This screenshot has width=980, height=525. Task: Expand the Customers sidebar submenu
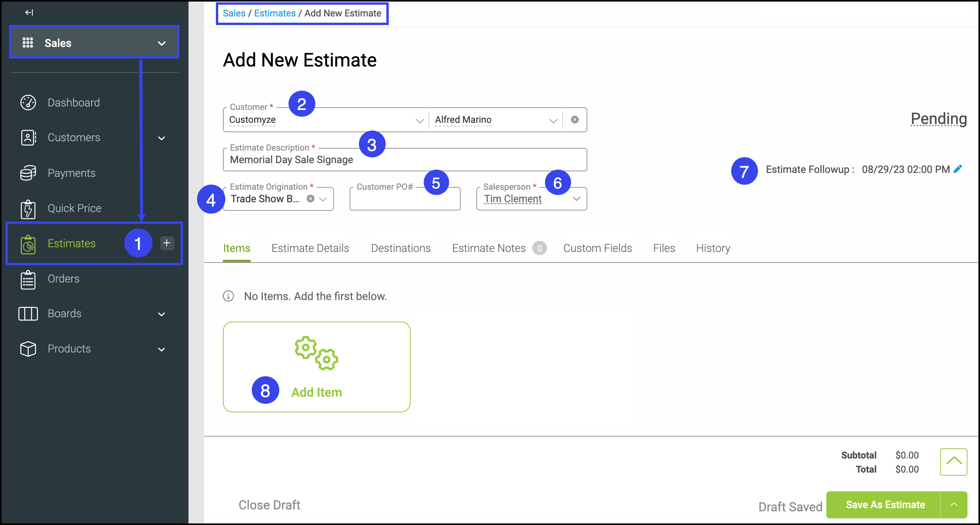tap(162, 138)
